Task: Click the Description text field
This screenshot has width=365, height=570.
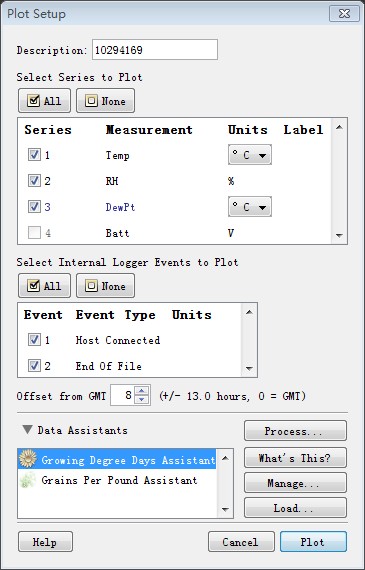Action: [155, 50]
